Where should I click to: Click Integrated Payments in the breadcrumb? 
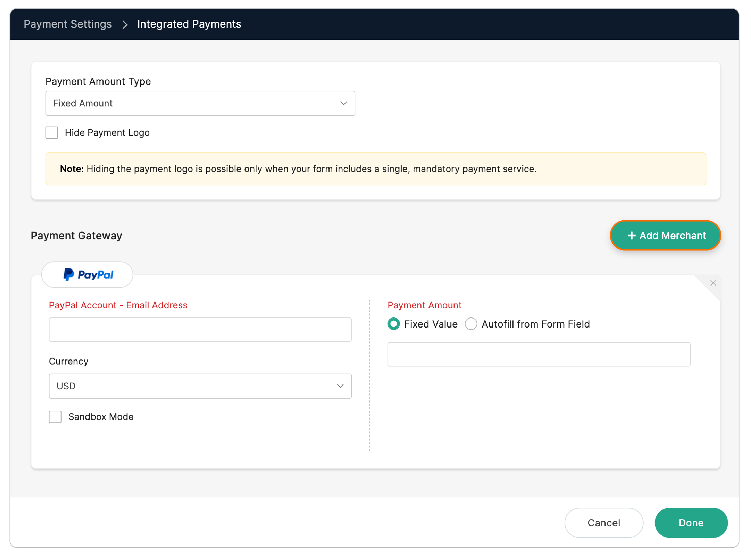189,24
